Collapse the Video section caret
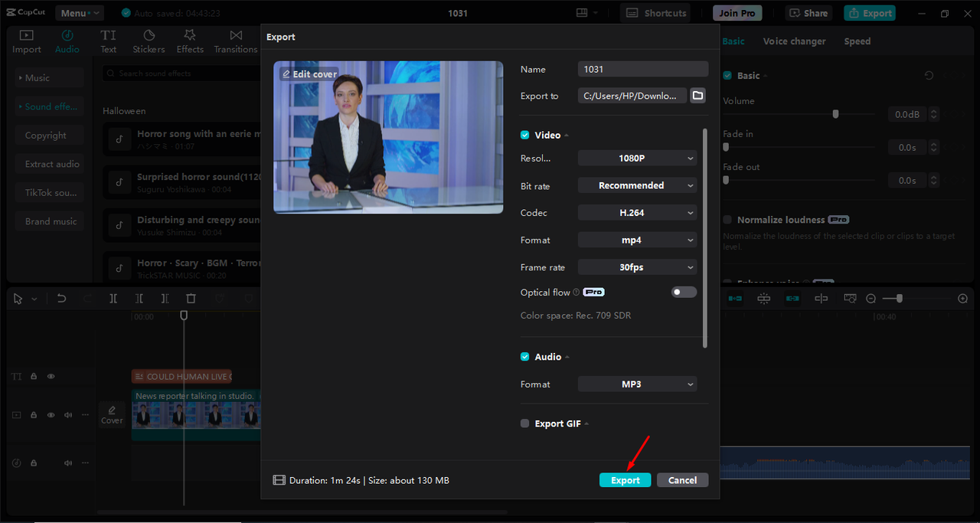This screenshot has height=523, width=980. [x=567, y=136]
